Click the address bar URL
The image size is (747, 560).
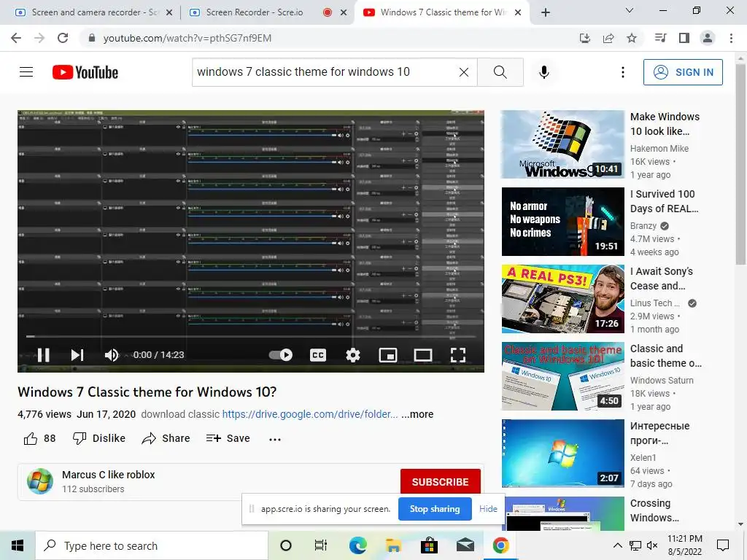[x=187, y=38]
